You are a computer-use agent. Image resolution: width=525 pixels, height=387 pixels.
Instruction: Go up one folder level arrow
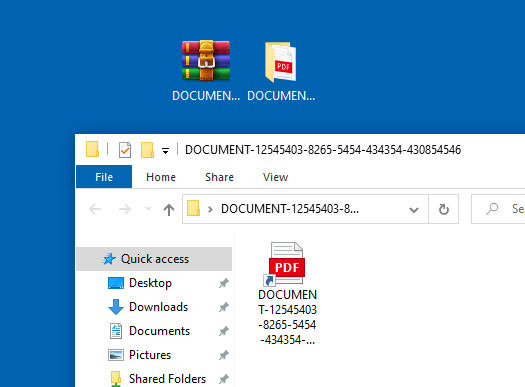[169, 210]
